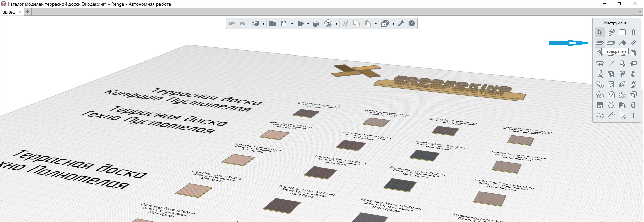Screen dimensions: 644x222
Task: Select the Hatch tool
Action: click(x=622, y=115)
